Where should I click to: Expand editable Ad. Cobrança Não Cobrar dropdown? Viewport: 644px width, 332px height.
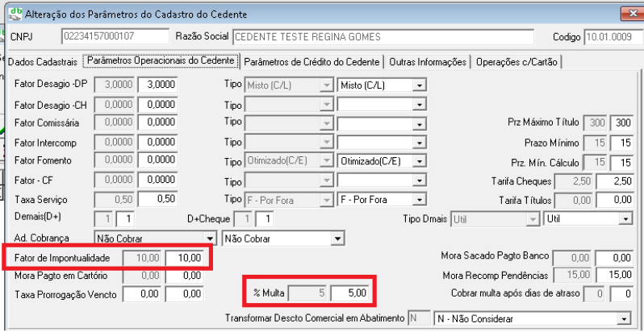pos(336,239)
